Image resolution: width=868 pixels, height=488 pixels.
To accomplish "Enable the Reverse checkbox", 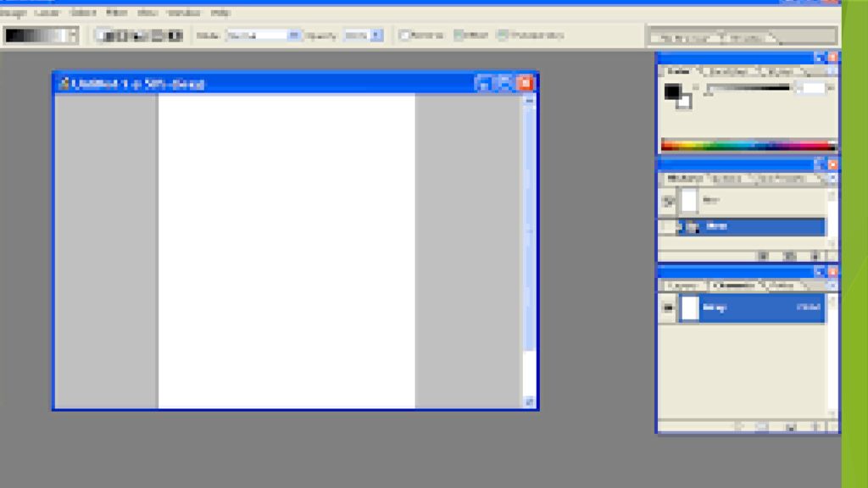I will [404, 36].
